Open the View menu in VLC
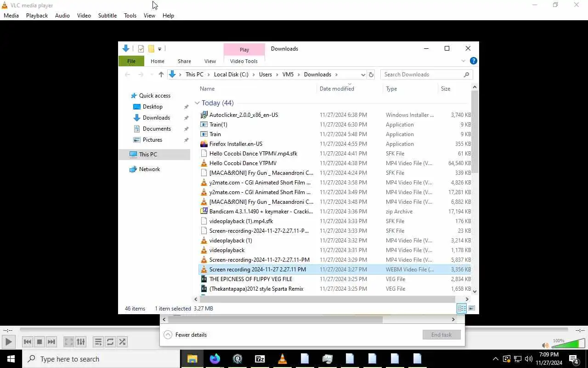This screenshot has width=588, height=368. point(149,15)
